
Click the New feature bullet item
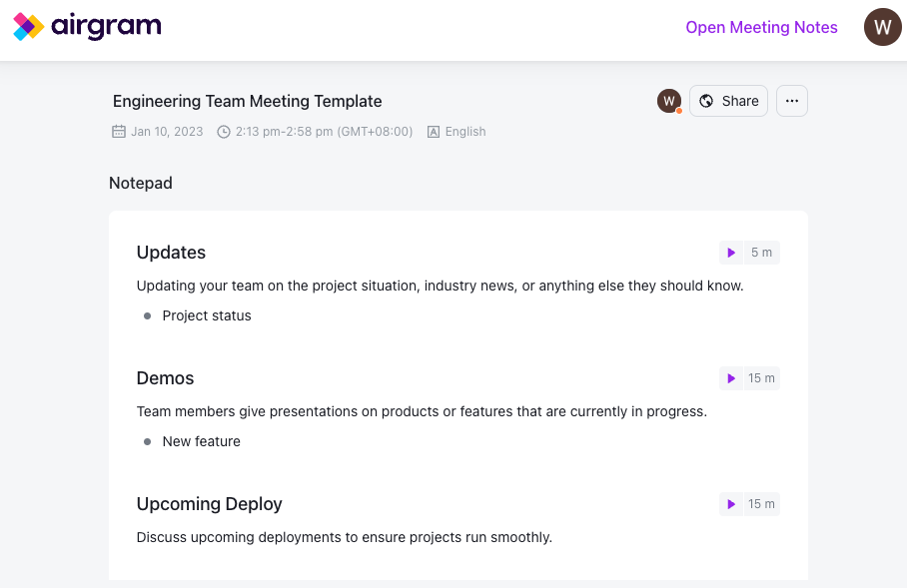coord(201,441)
